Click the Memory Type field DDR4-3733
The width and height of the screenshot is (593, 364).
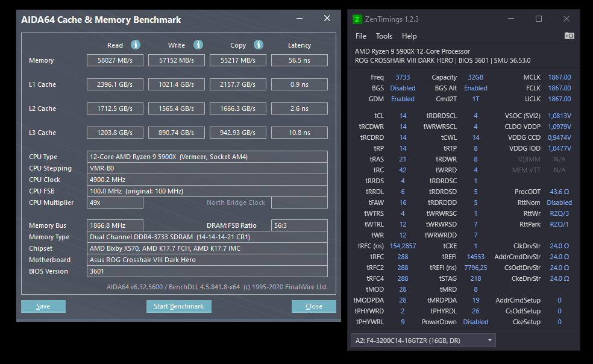pyautogui.click(x=207, y=237)
